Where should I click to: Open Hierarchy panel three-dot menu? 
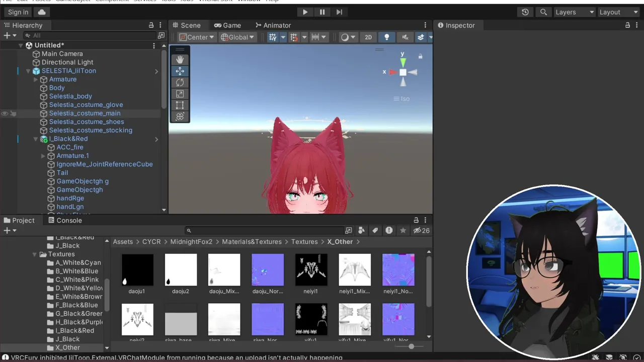[x=161, y=25]
